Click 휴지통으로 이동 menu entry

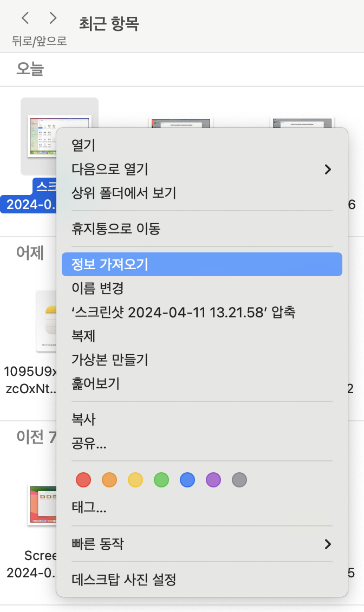pyautogui.click(x=116, y=229)
